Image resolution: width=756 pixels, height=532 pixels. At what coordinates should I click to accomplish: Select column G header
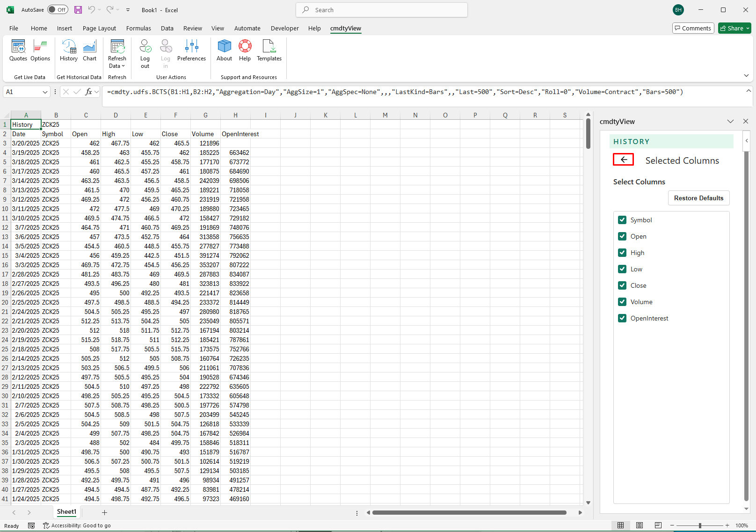click(x=205, y=115)
